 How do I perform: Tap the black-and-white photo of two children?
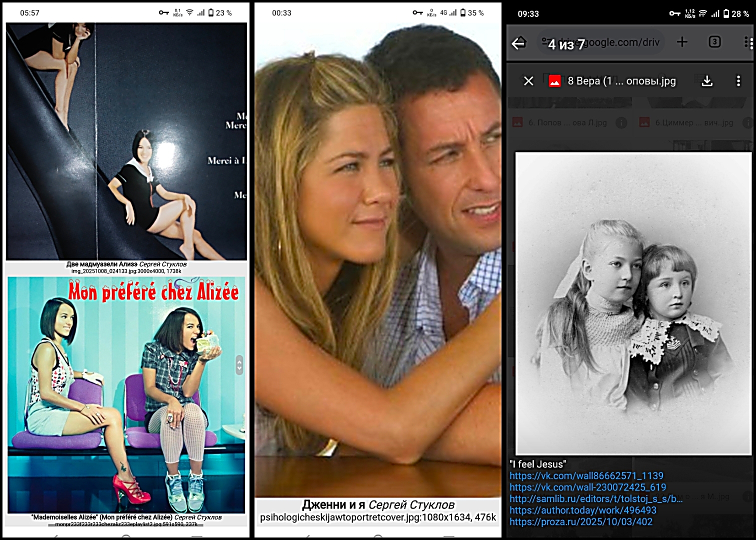(x=633, y=303)
